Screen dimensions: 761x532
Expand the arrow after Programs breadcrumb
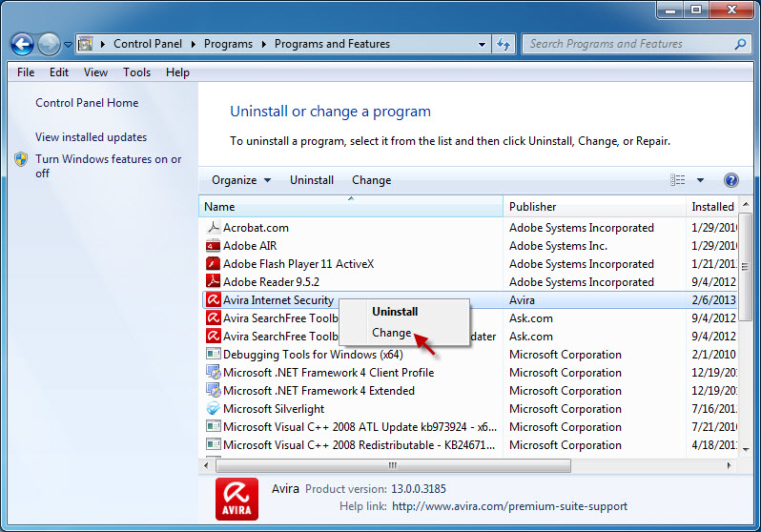[264, 44]
